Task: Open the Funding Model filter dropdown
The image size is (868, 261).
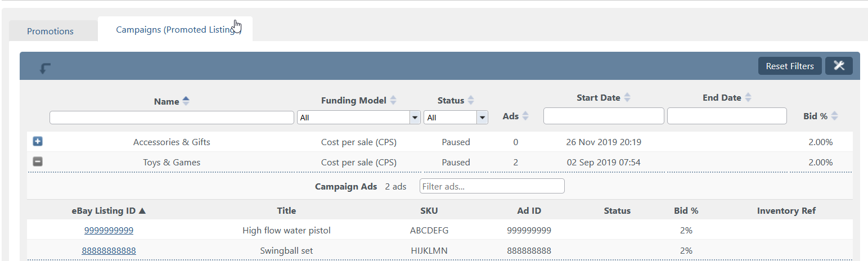Action: 359,118
